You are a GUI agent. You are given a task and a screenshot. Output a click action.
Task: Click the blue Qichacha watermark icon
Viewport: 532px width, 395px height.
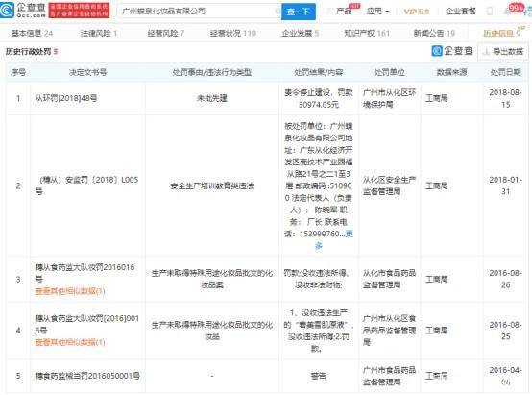coord(437,51)
